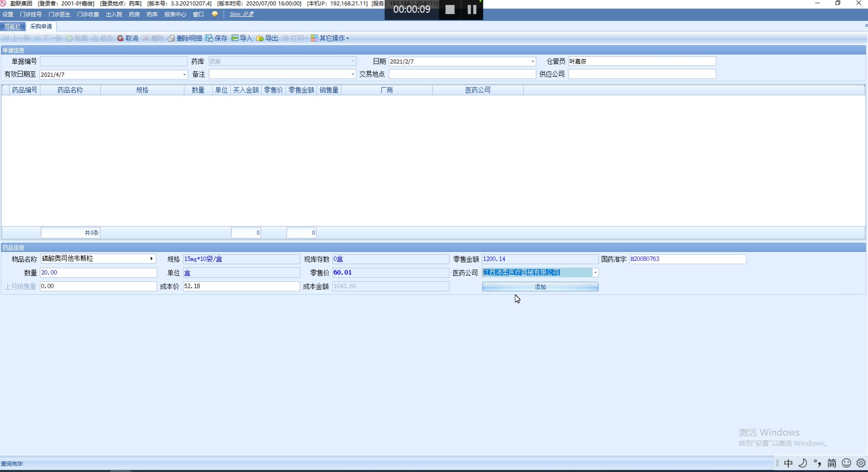Expand the 日期 date dropdown
The image size is (868, 472).
click(533, 61)
